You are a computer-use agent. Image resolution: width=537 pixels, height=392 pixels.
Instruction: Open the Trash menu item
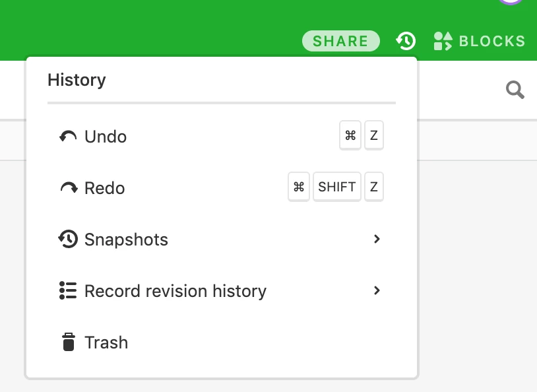tap(222, 342)
